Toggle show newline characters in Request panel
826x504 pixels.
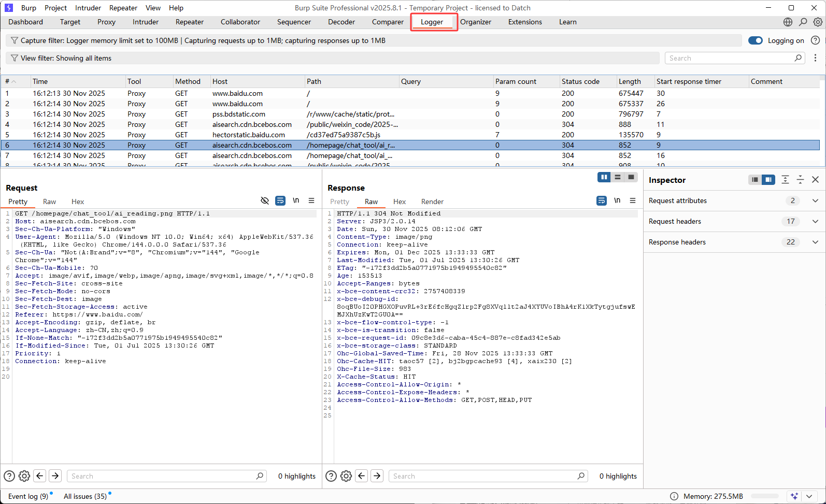point(296,200)
